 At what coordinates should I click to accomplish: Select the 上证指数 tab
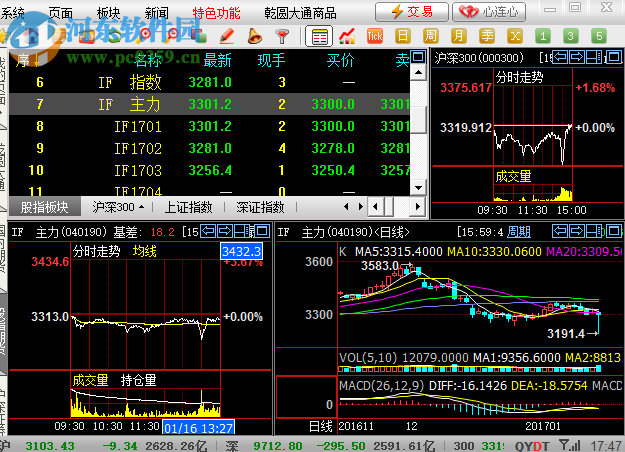pyautogui.click(x=188, y=207)
